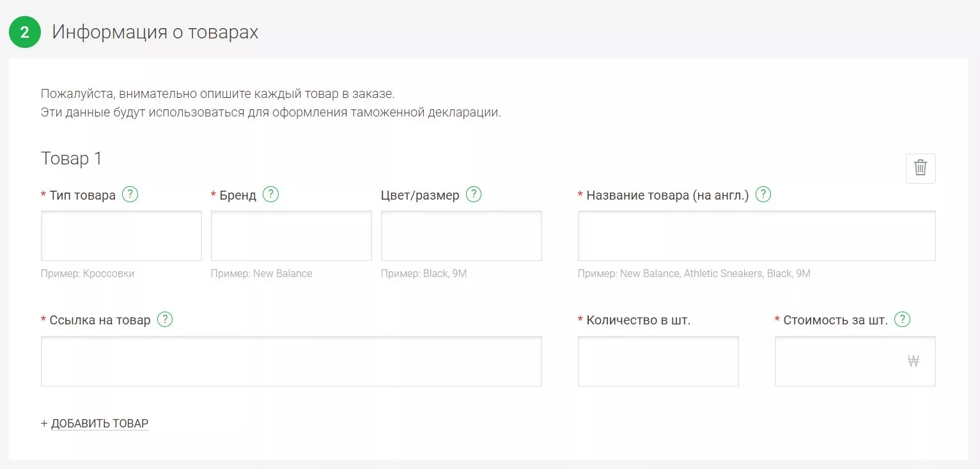Focus the Бренд input field

[x=292, y=235]
